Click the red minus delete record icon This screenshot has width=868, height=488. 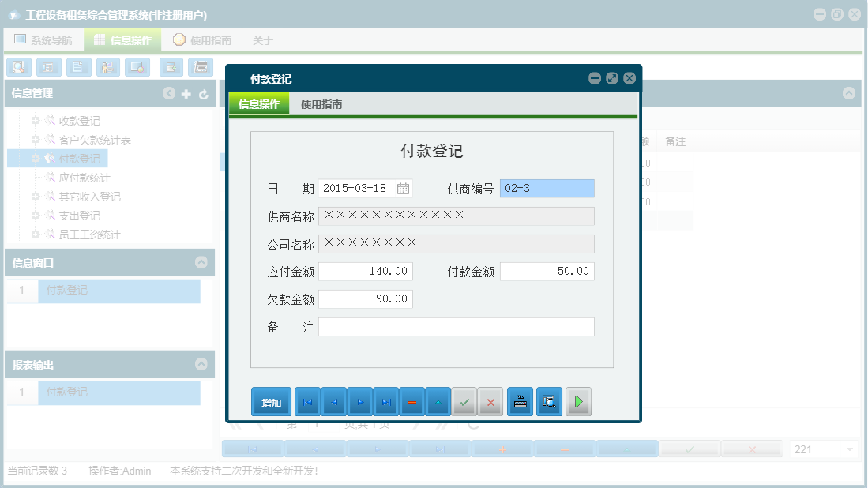pyautogui.click(x=411, y=401)
